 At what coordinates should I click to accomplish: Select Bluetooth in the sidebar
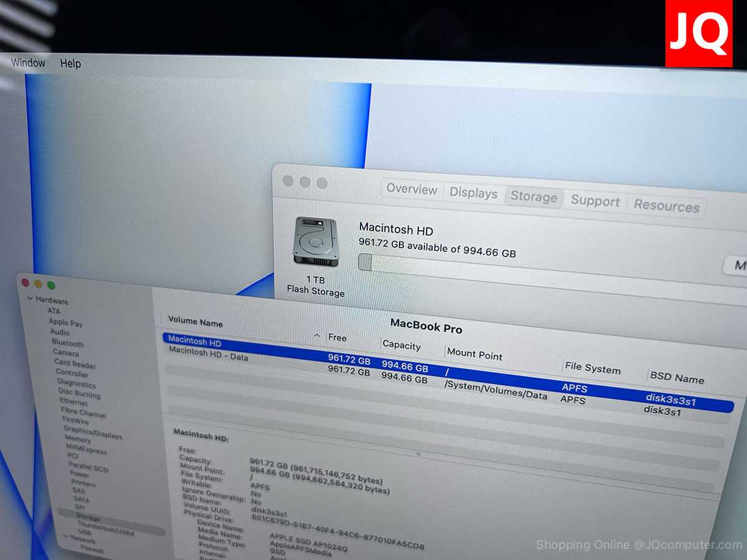click(x=68, y=343)
